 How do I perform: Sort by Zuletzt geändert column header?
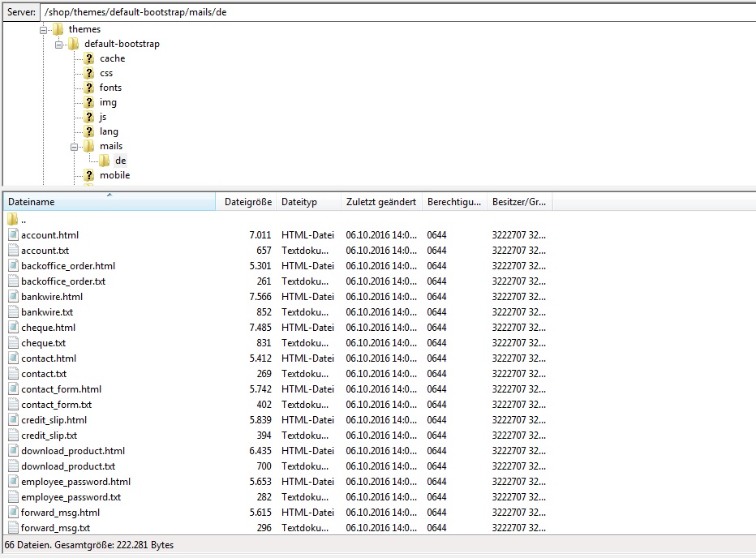[x=381, y=202]
